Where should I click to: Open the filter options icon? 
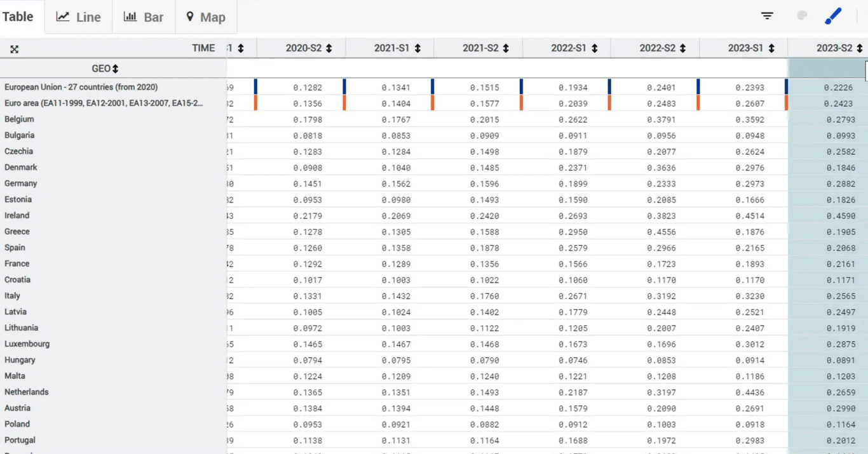coord(767,16)
